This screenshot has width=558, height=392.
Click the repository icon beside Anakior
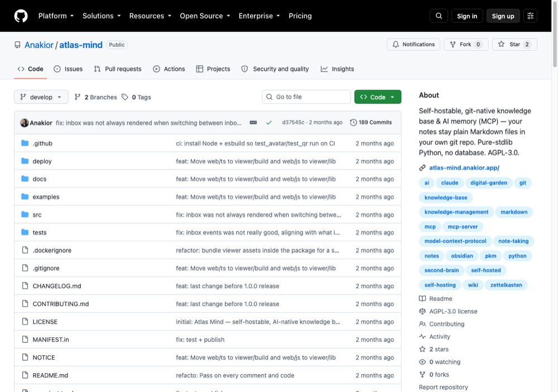tap(17, 45)
